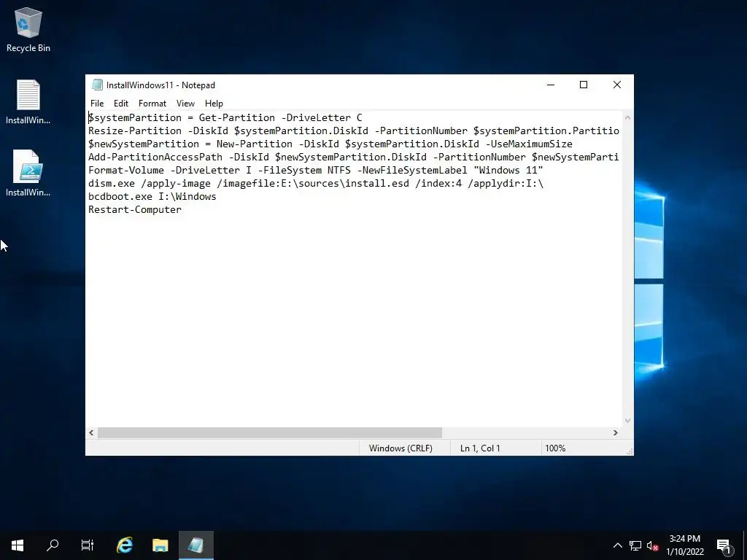Click the line starting with "$systemPartition = Get-Partition"

click(225, 117)
